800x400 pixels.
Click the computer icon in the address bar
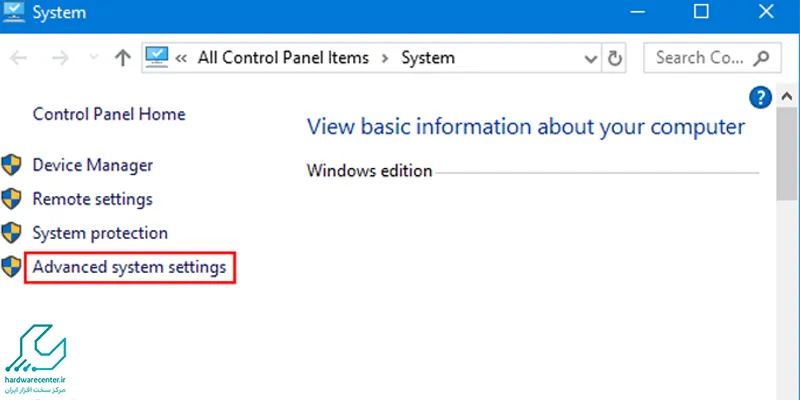point(157,58)
